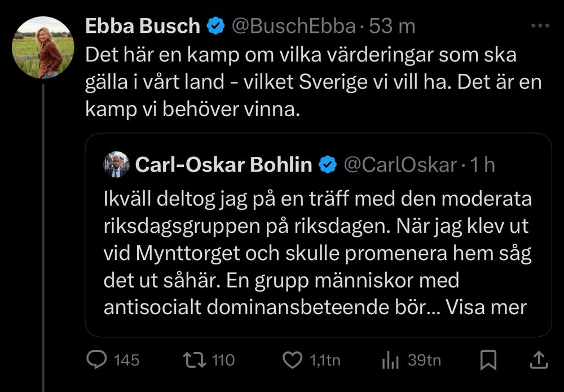Image resolution: width=564 pixels, height=392 pixels.
Task: Click the Ebba Busch display name
Action: pos(142,26)
